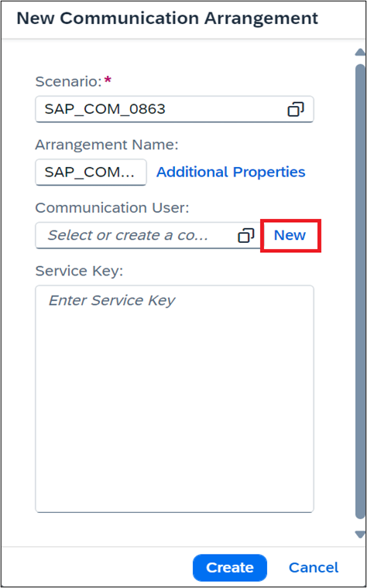
Task: Focus the Communication User combo field
Action: tap(148, 235)
